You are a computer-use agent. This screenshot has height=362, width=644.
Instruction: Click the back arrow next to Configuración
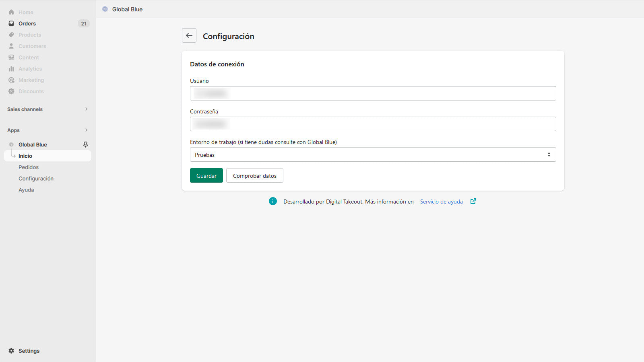click(x=189, y=35)
